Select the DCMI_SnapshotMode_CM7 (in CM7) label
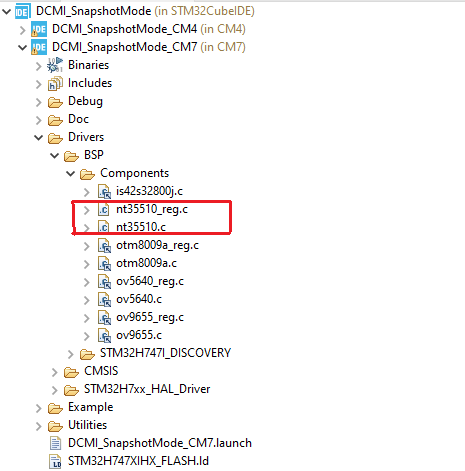This screenshot has height=471, width=465. point(149,47)
